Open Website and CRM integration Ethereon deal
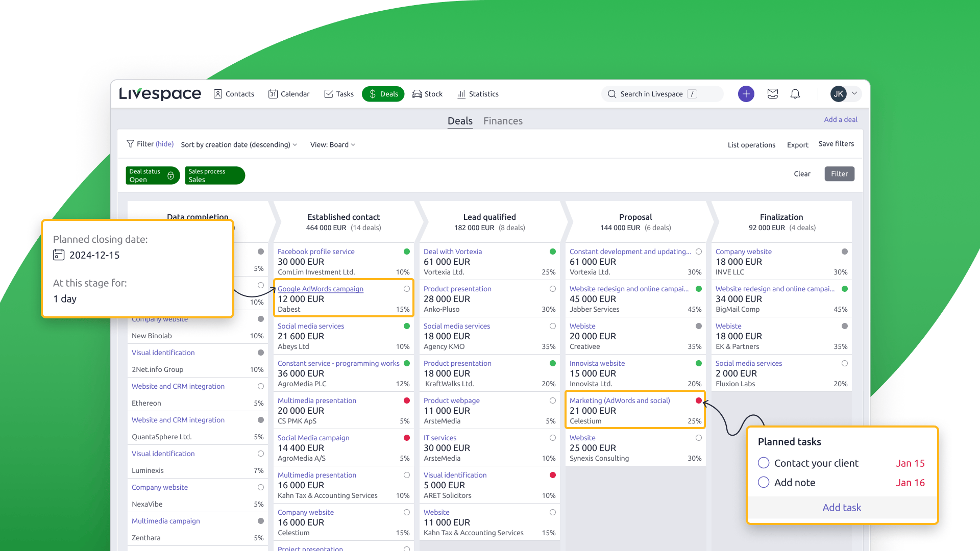Viewport: 980px width, 551px height. click(178, 386)
